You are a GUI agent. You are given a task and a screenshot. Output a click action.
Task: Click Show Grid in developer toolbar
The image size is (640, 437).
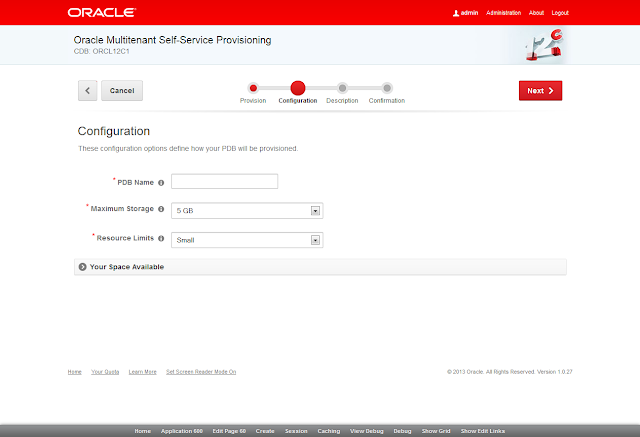click(x=436, y=431)
